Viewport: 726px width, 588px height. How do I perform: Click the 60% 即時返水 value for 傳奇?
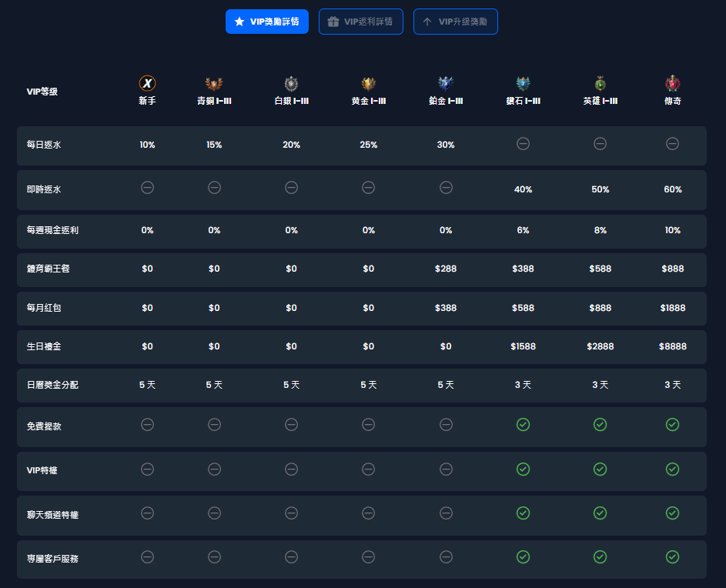pos(672,189)
